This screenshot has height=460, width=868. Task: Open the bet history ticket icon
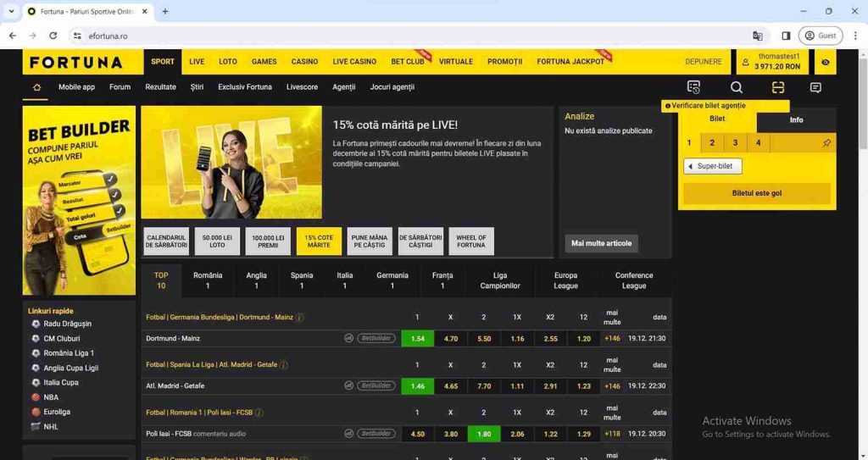[693, 87]
